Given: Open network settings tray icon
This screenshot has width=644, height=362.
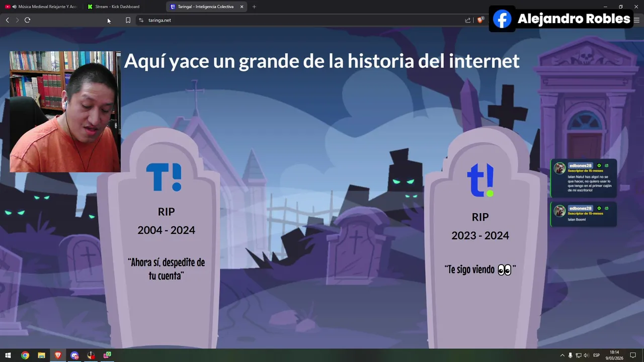Looking at the screenshot, I should tap(578, 355).
